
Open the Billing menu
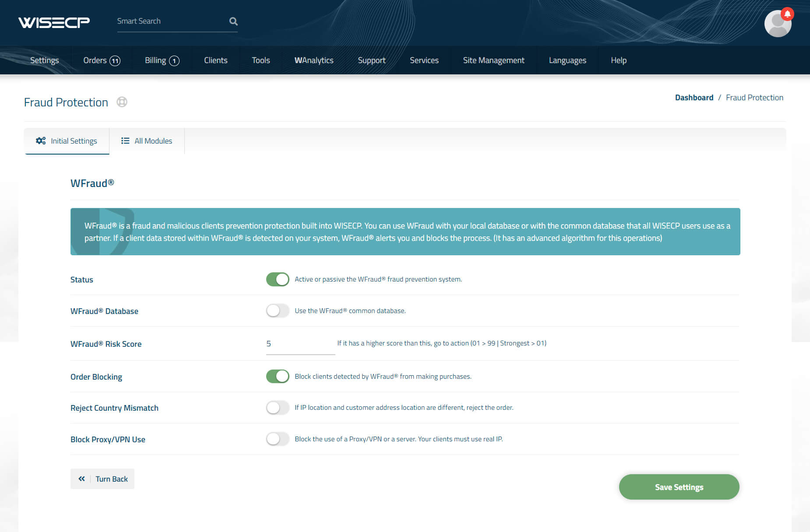[x=162, y=60]
